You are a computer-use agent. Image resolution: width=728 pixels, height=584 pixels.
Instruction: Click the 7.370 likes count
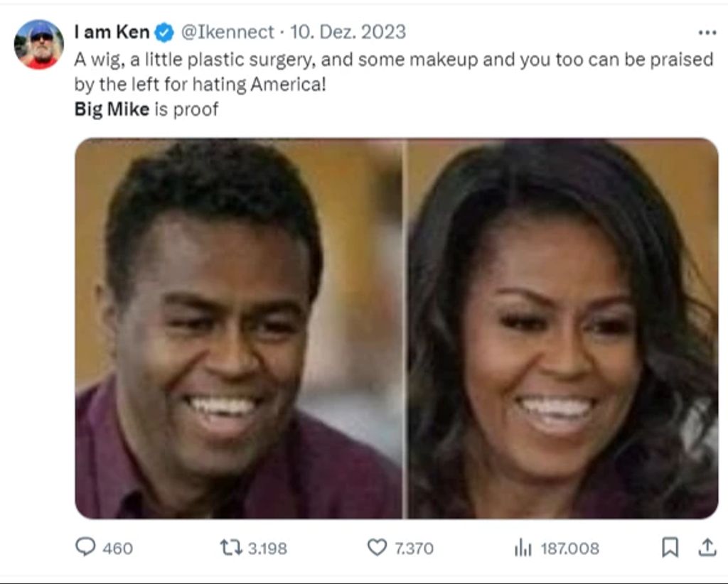pos(414,548)
